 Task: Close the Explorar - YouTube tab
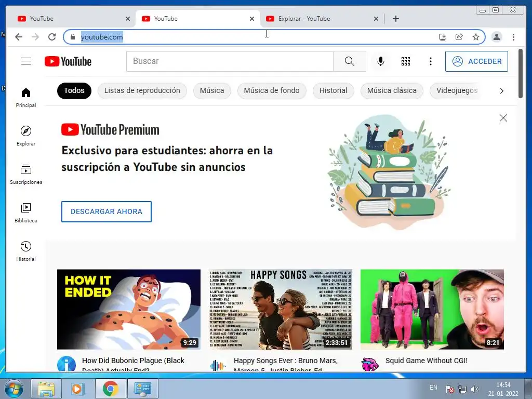point(376,19)
